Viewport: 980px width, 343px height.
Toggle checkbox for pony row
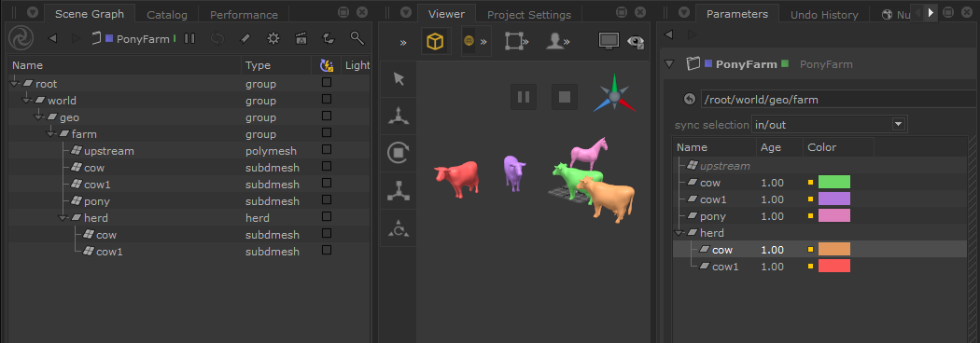327,199
